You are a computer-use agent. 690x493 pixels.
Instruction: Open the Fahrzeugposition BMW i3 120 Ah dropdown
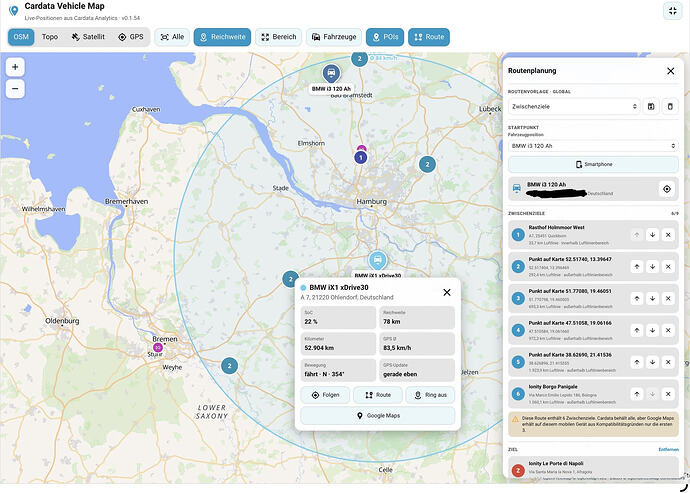pyautogui.click(x=593, y=146)
